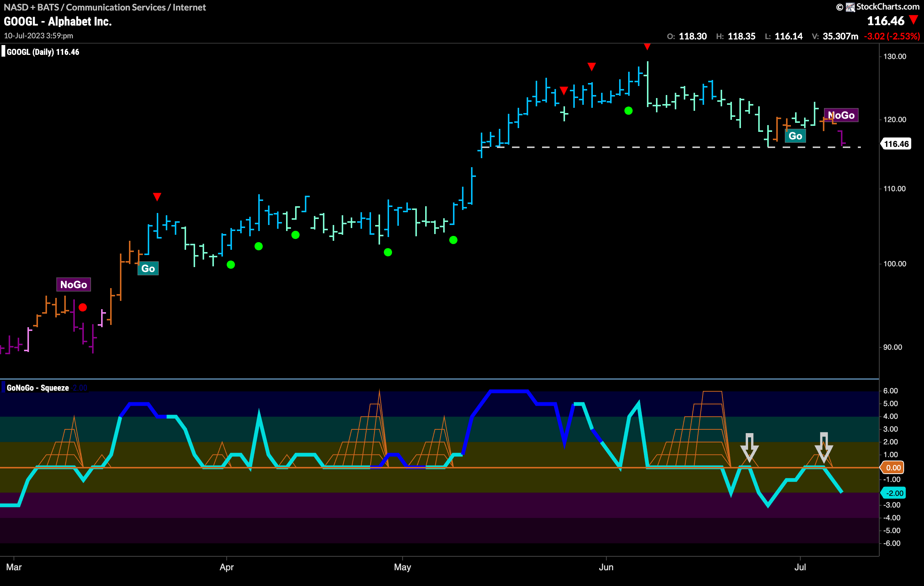The height and width of the screenshot is (586, 924).
Task: Click the cyan -2.00 oscillator axis tag
Action: pos(893,493)
